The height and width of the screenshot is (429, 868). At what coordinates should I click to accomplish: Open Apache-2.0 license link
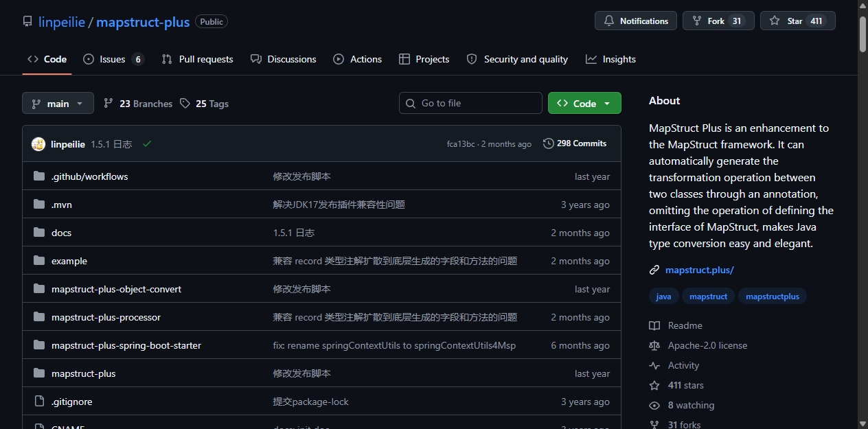click(698, 345)
